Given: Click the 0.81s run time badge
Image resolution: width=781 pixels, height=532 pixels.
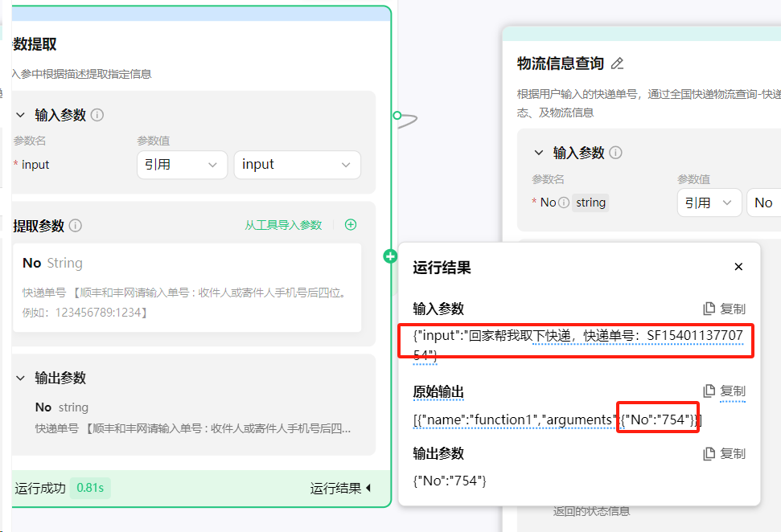Looking at the screenshot, I should tap(90, 488).
